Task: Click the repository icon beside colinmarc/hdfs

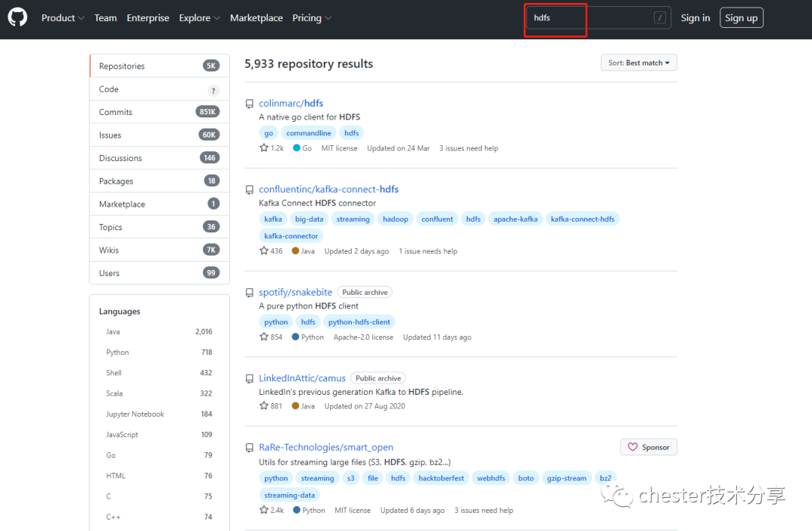Action: [x=250, y=104]
